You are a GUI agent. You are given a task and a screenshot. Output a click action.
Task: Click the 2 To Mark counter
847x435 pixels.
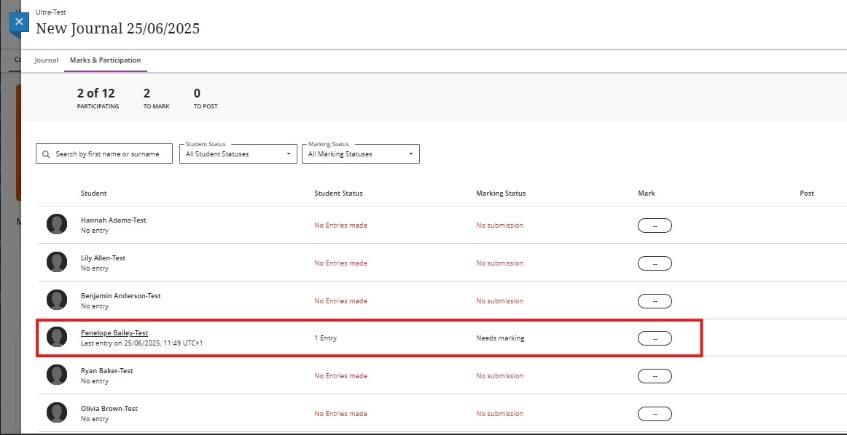[147, 98]
